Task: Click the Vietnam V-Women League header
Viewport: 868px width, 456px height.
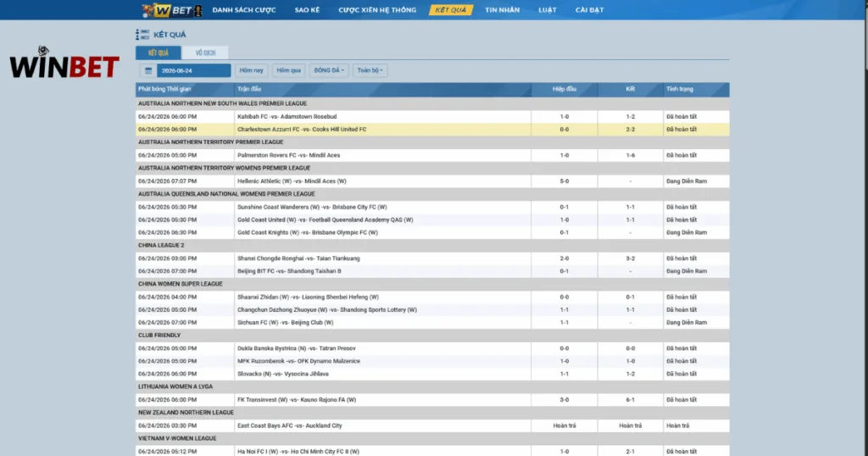Action: (432, 438)
